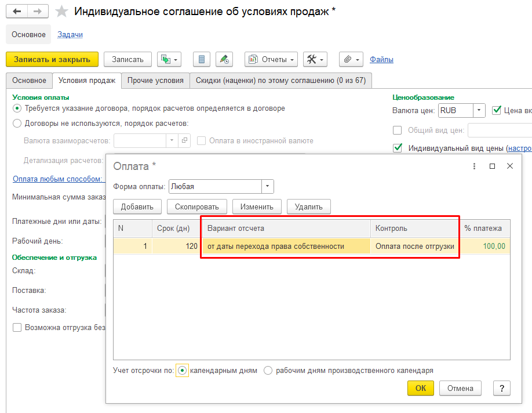Click the pencil with clock icon

click(x=224, y=59)
